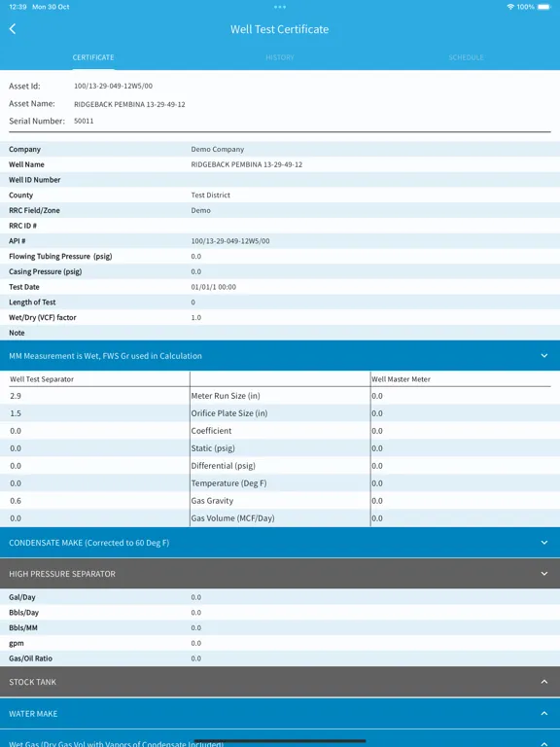Viewport: 560px width, 747px height.
Task: Select the Flowing Tubing Pressure value 0.0
Action: (x=196, y=257)
